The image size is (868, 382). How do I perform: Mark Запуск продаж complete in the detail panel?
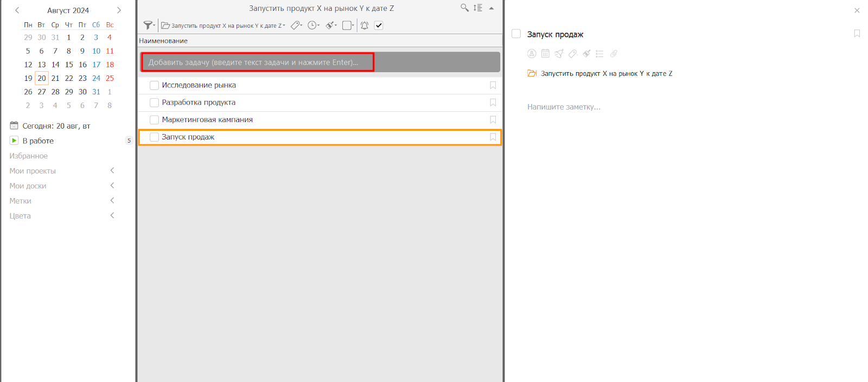click(x=516, y=34)
